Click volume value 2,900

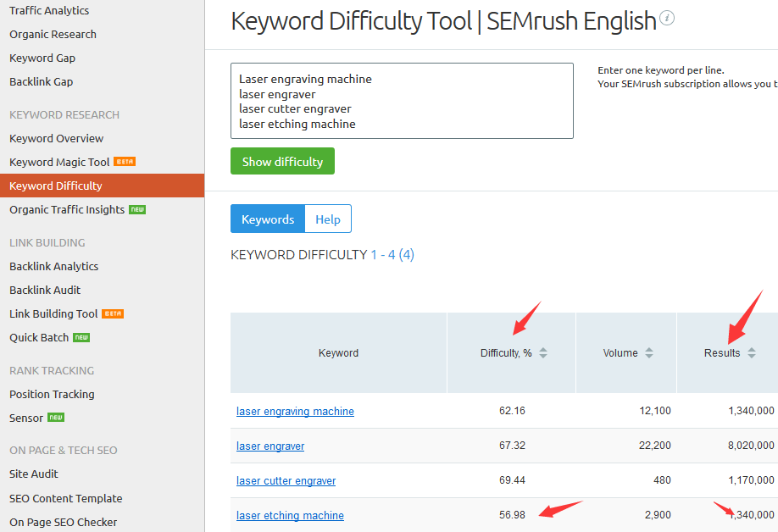coord(658,515)
